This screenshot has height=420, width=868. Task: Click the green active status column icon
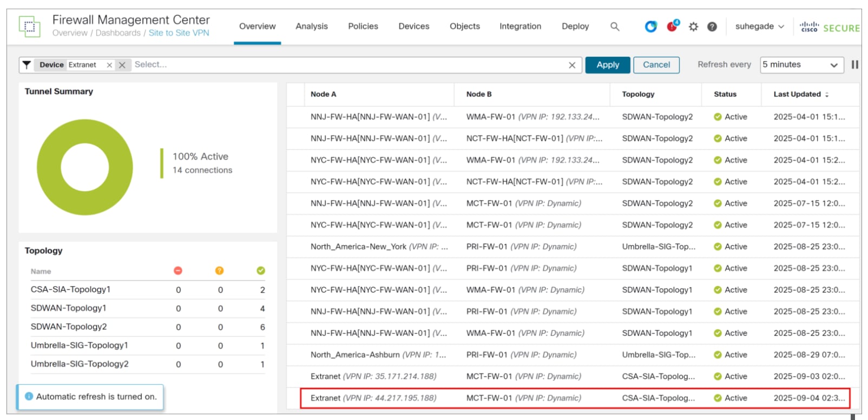pos(261,271)
